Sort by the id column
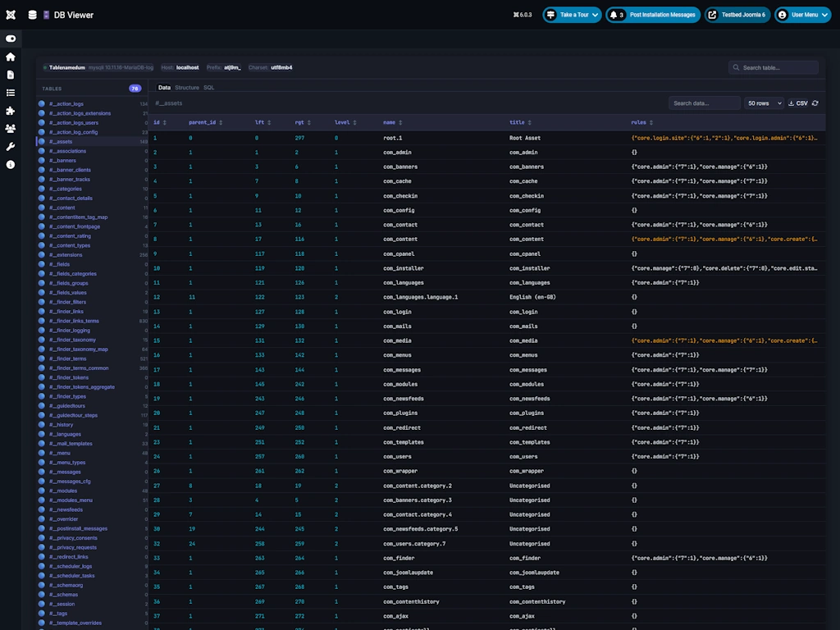The image size is (840, 630). [160, 123]
